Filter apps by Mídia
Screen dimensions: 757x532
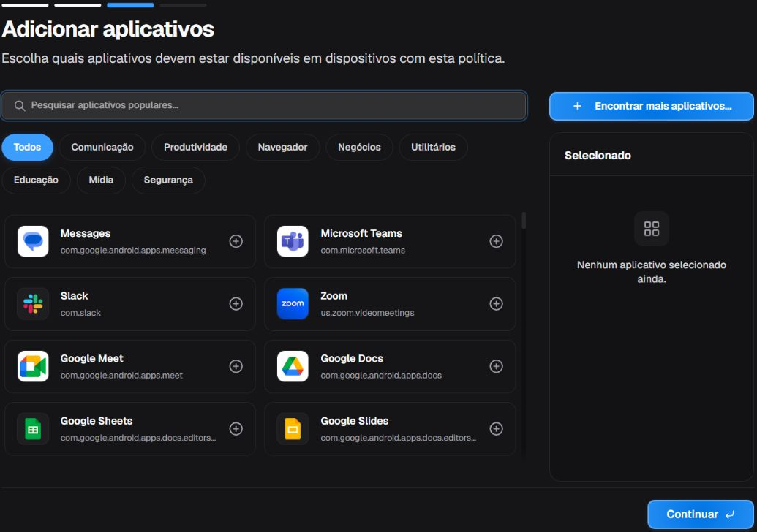(101, 180)
